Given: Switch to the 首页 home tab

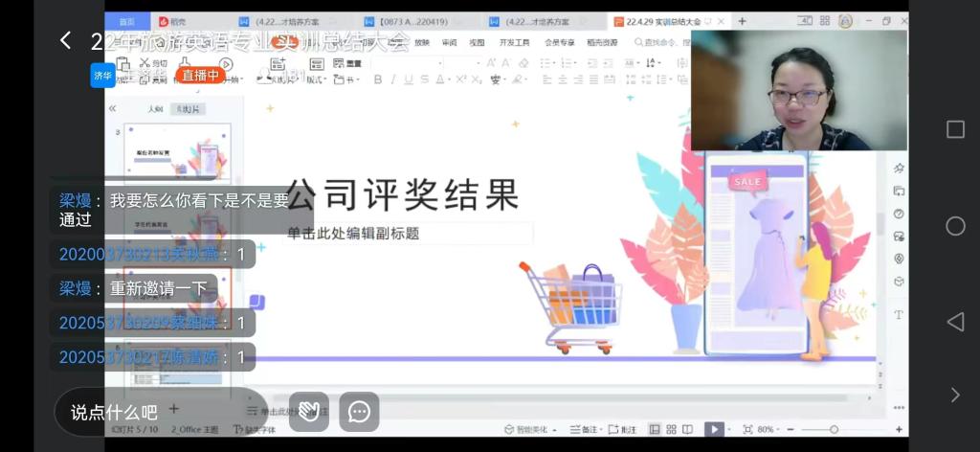Looking at the screenshot, I should tap(126, 21).
